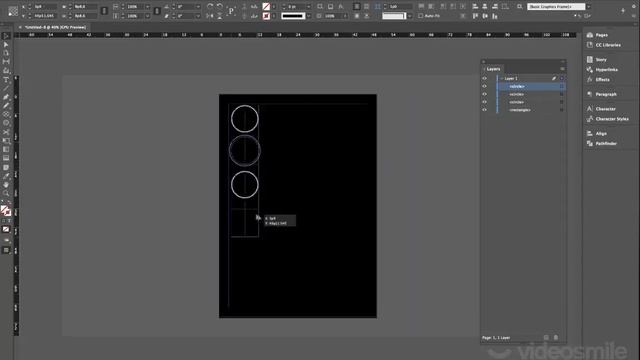This screenshot has width=640, height=360.
Task: Open the shear angle dropdown
Action: (x=198, y=16)
